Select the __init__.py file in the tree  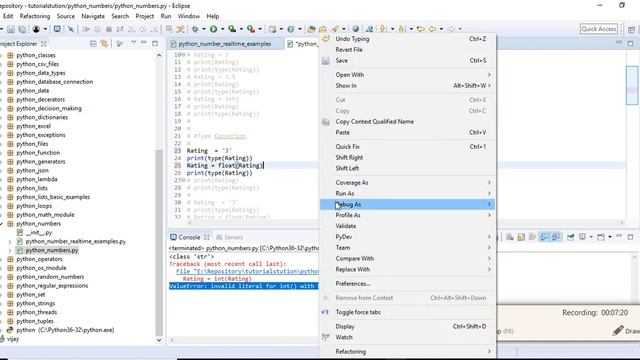pyautogui.click(x=39, y=233)
